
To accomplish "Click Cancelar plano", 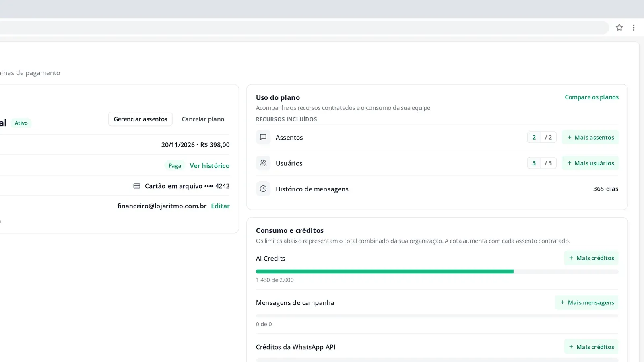I will coord(203,119).
